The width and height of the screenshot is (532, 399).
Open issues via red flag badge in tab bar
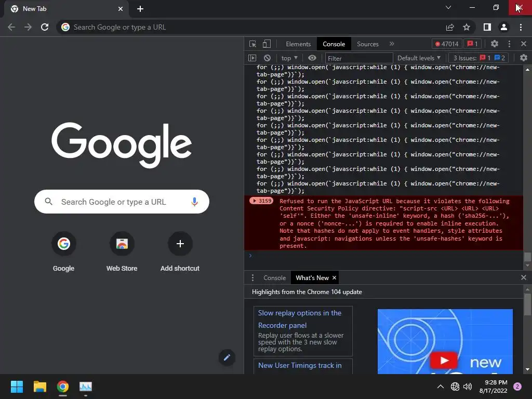pos(472,44)
